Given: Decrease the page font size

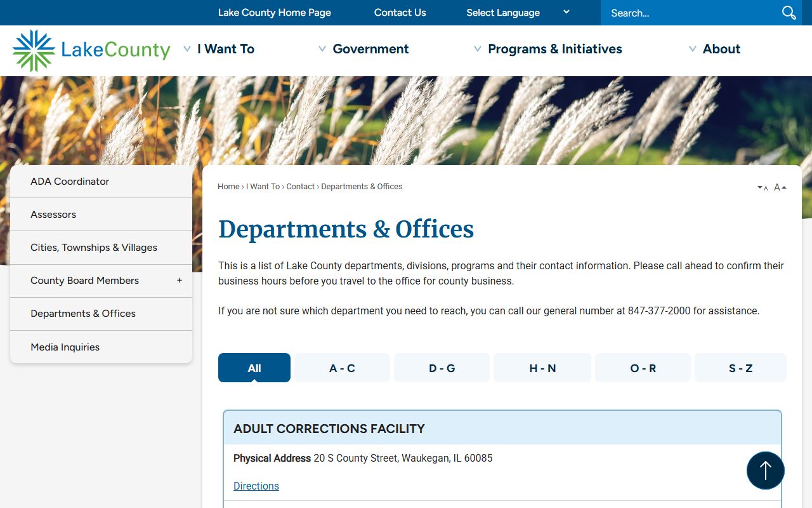Looking at the screenshot, I should click(763, 187).
